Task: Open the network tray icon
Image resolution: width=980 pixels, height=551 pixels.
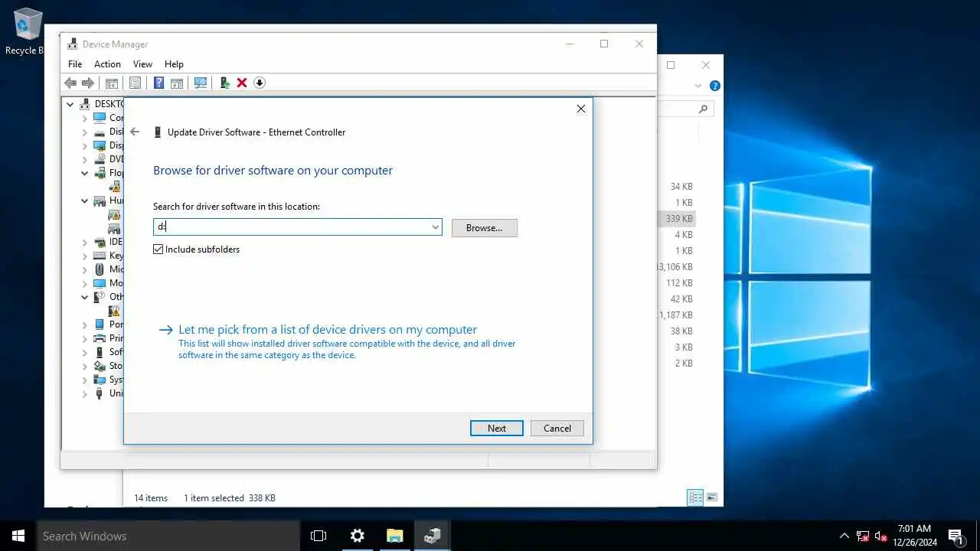Action: click(863, 536)
